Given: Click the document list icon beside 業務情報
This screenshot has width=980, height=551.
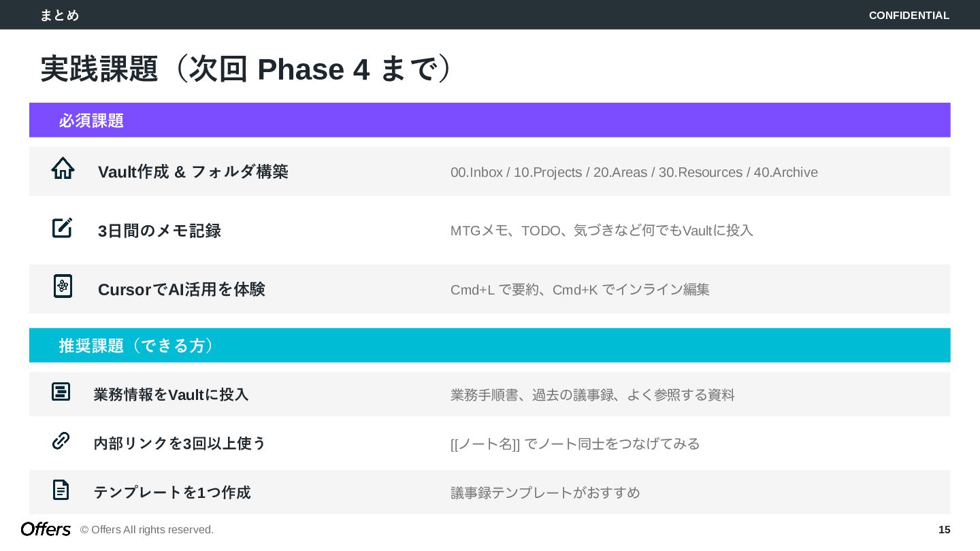Looking at the screenshot, I should [x=61, y=392].
